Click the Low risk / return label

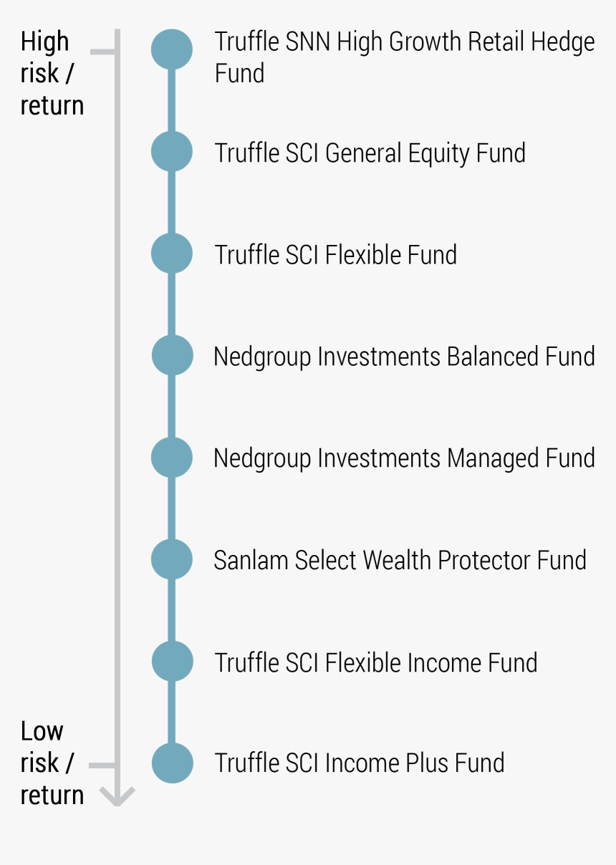click(52, 763)
